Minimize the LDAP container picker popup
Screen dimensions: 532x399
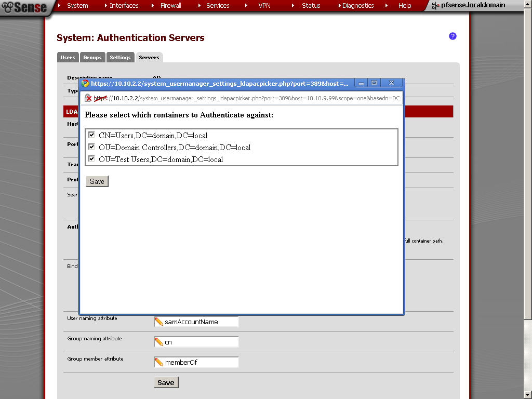[362, 83]
